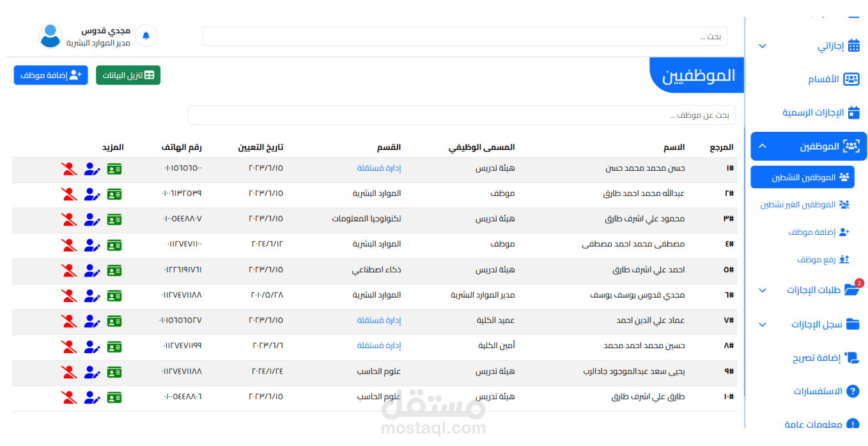Edit employee يحيى سعد عبدالموجود جادالرب
The height and width of the screenshot is (446, 868).
(92, 372)
